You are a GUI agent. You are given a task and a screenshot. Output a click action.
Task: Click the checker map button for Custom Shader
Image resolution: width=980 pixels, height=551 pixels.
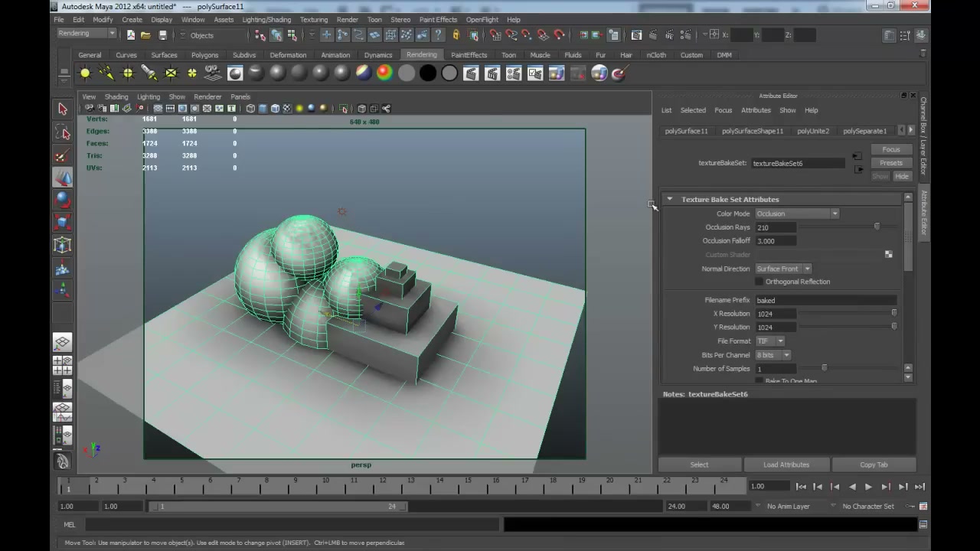(x=888, y=254)
